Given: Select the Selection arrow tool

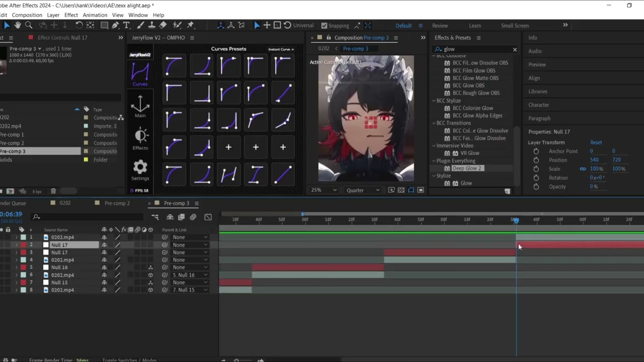Looking at the screenshot, I should click(x=7, y=25).
